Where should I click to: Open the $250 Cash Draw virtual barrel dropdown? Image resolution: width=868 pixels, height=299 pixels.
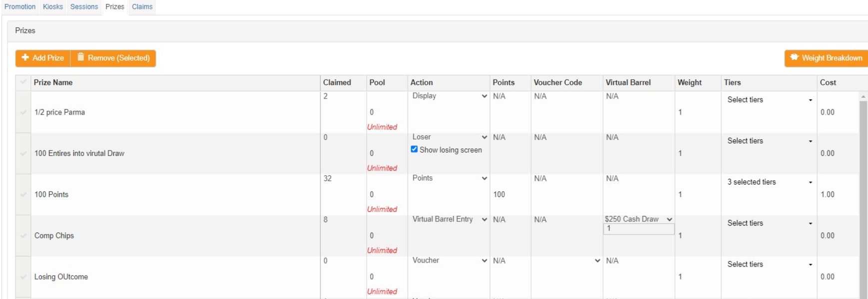point(638,219)
